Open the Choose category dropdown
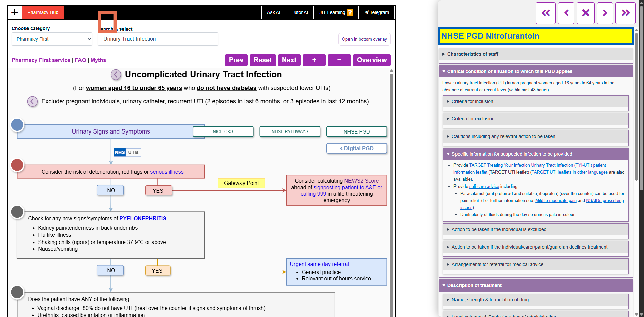This screenshot has height=317, width=644. coord(52,39)
